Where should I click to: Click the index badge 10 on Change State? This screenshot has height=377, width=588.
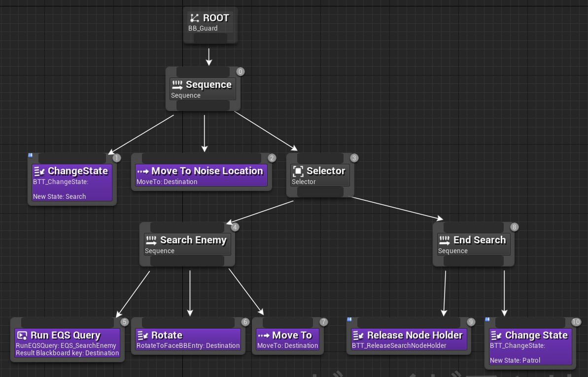pos(575,321)
